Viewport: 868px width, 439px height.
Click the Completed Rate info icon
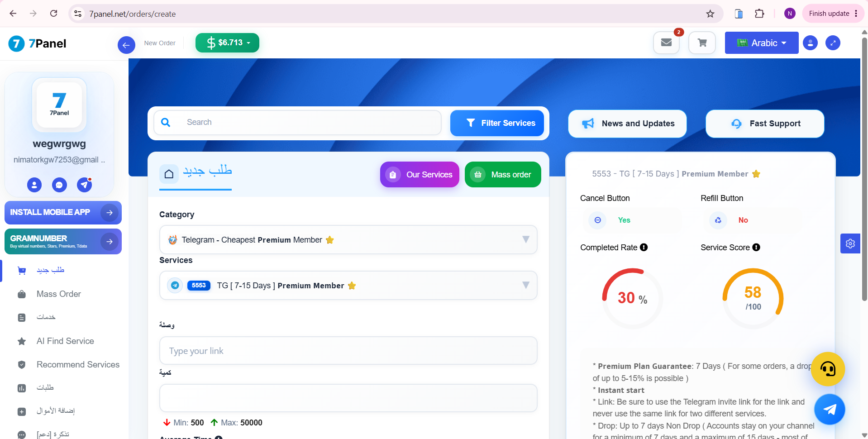click(644, 247)
